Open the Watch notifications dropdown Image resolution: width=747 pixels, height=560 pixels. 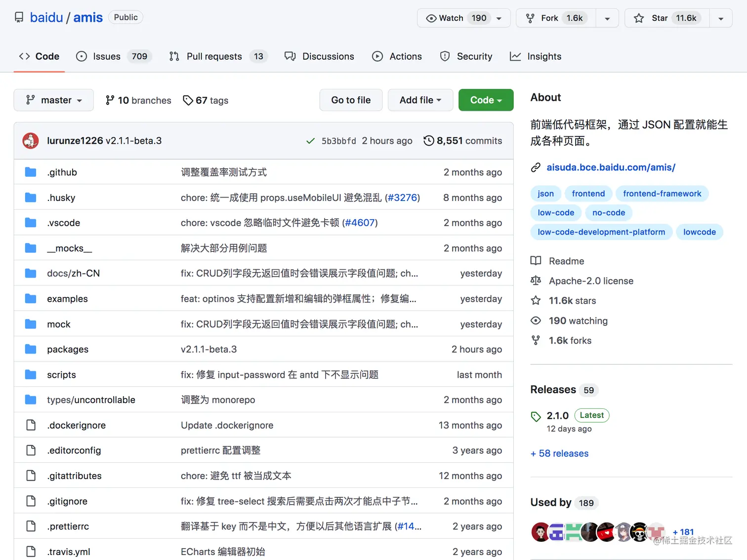pos(463,18)
